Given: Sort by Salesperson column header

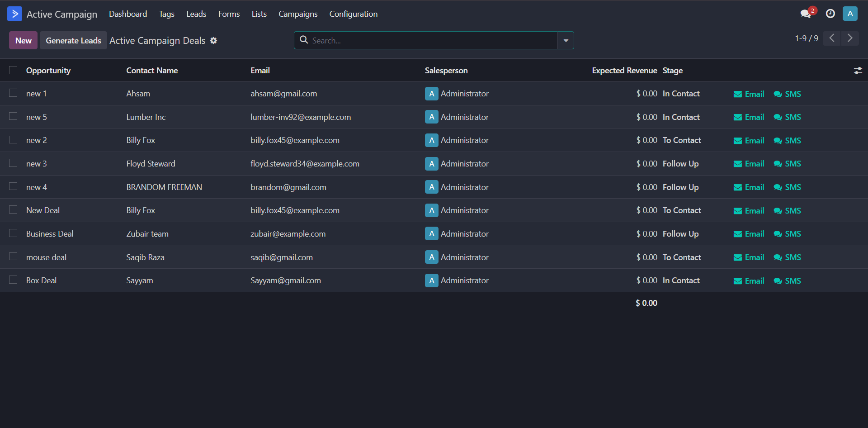Looking at the screenshot, I should coord(446,71).
